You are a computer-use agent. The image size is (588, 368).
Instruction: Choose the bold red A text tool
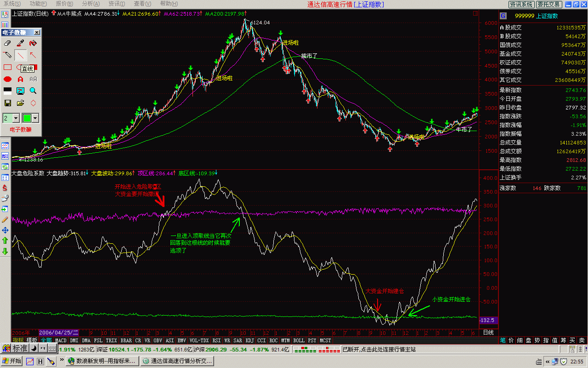(x=20, y=79)
